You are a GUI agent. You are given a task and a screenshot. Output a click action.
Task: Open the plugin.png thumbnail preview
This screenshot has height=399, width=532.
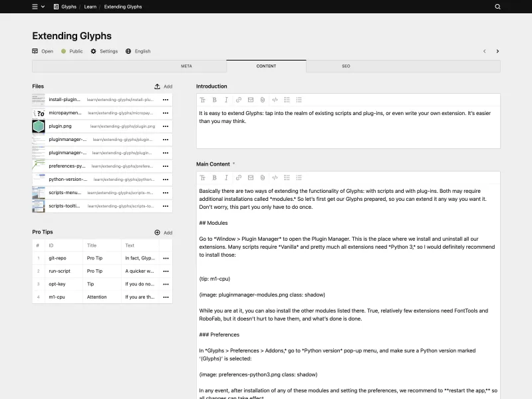38,126
